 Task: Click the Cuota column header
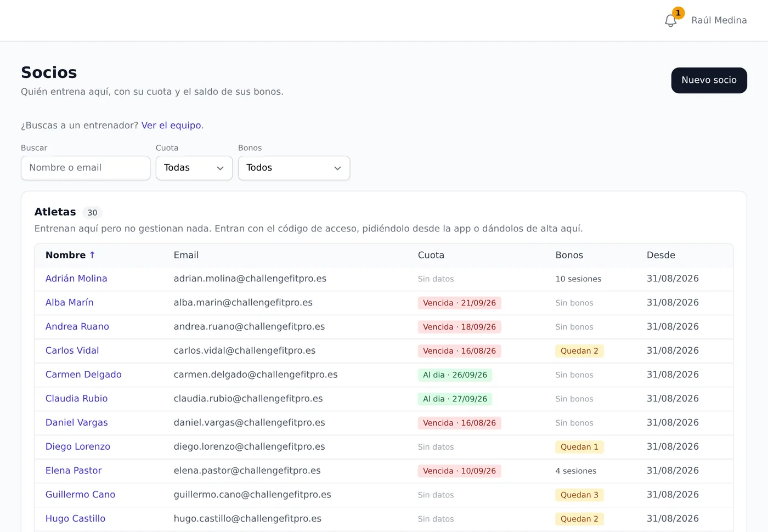click(x=431, y=255)
